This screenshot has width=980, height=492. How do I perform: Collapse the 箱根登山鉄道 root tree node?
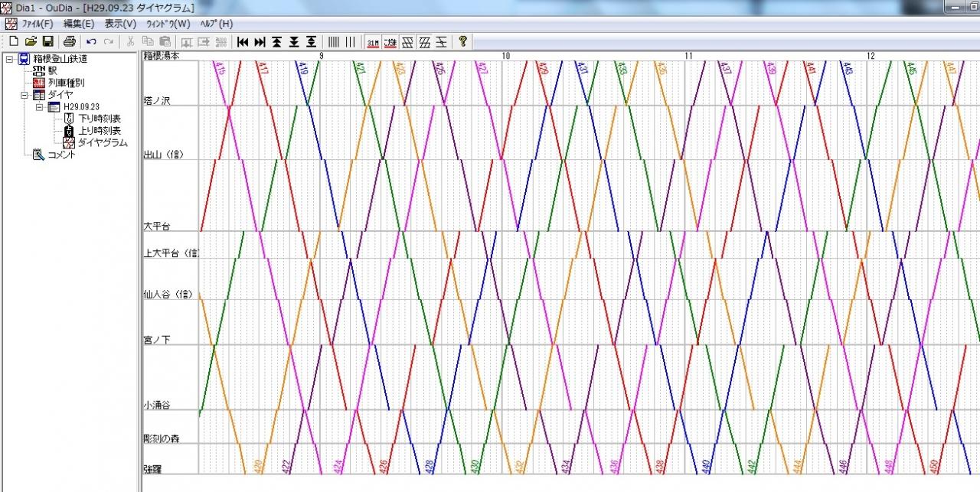9,59
